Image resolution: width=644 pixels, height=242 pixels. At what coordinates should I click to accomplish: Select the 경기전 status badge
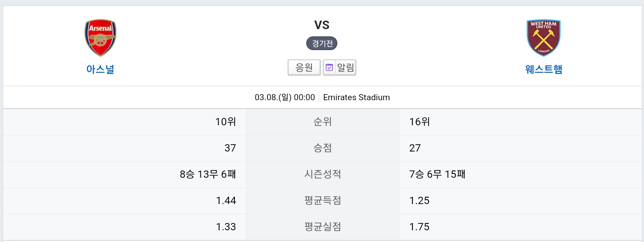click(x=322, y=43)
